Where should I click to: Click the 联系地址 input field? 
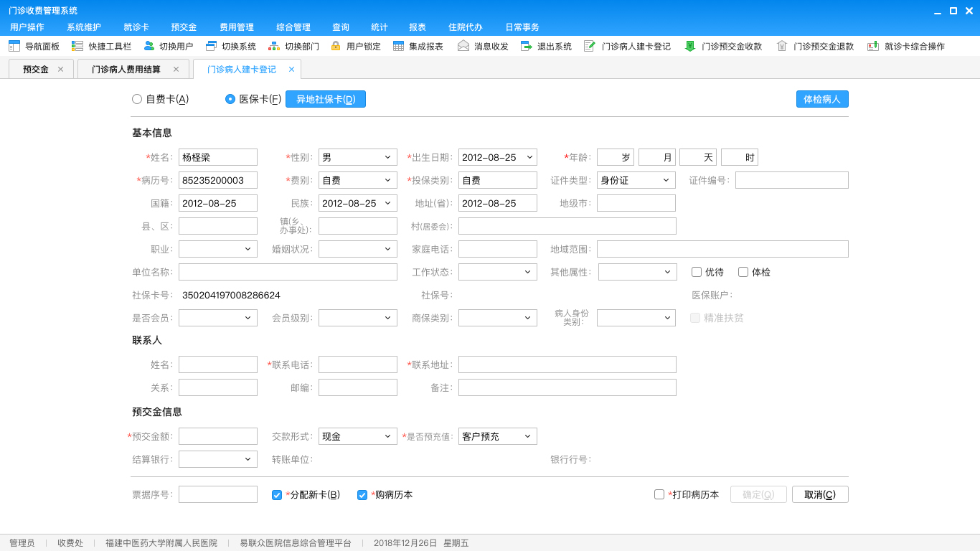[567, 364]
